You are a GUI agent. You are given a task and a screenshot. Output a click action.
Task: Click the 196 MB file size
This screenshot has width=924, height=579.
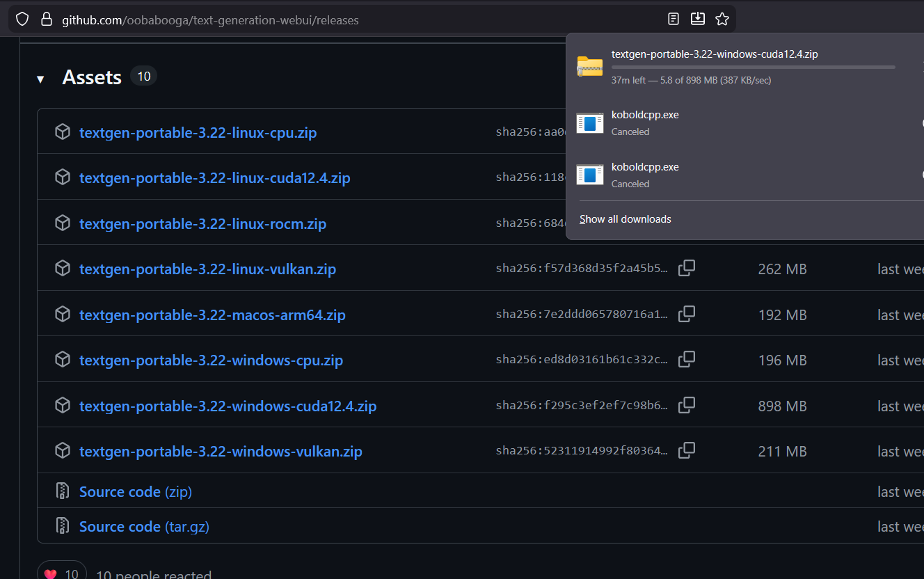(x=782, y=360)
